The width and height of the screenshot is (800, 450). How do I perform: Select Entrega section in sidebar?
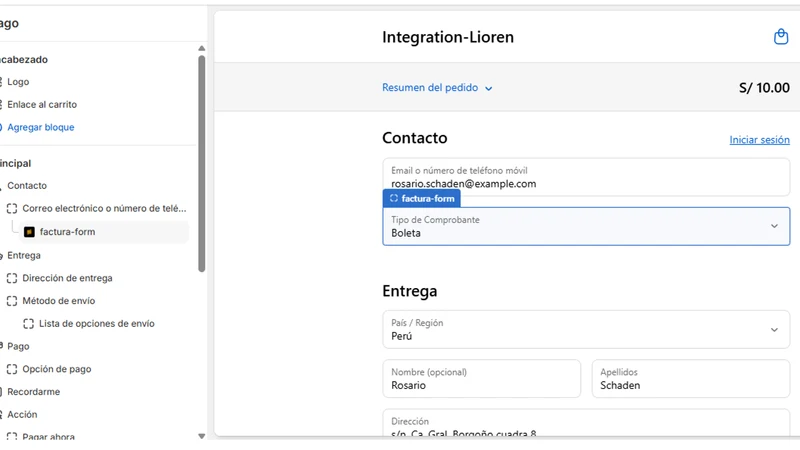24,256
